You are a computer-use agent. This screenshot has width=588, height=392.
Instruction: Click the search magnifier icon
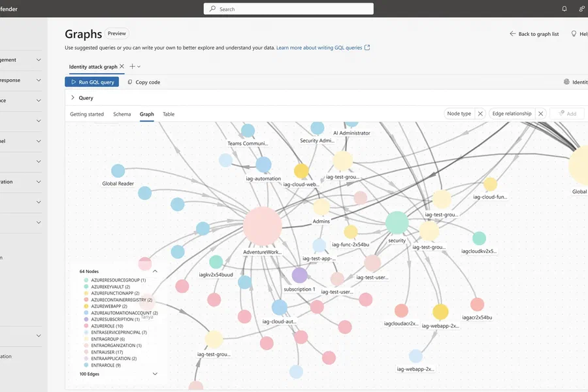[212, 8]
